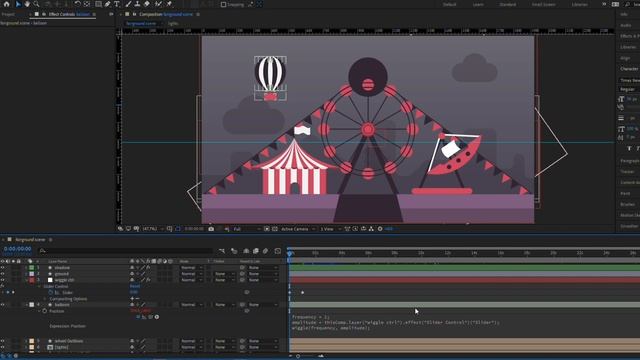Hide the wiggle ctrl layer eye icon
This screenshot has width=640, height=360.
tap(2, 280)
